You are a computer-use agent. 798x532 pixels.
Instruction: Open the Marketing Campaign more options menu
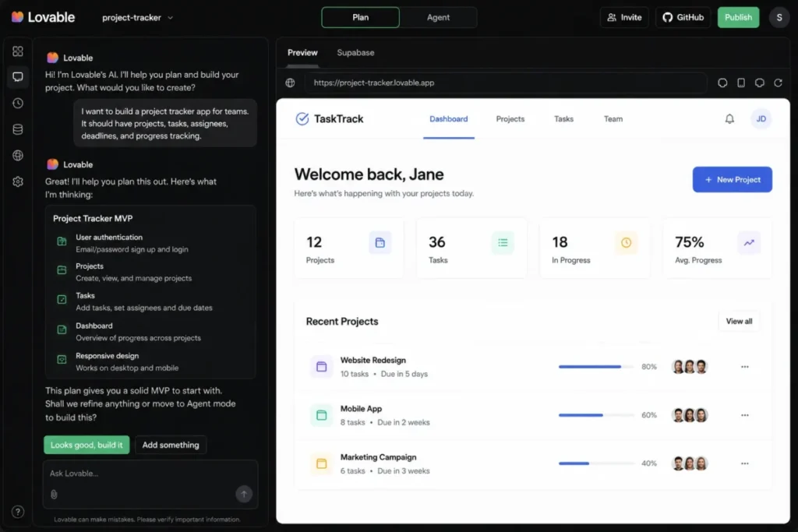click(744, 463)
